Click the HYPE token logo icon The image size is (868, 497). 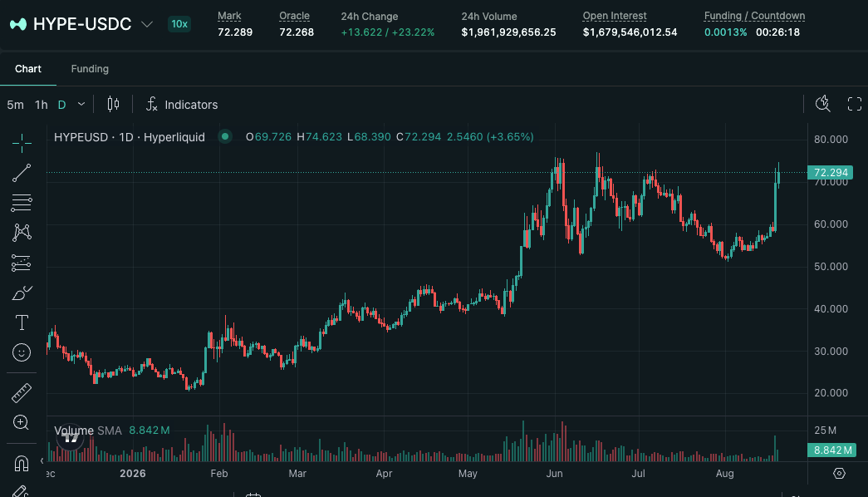point(18,24)
